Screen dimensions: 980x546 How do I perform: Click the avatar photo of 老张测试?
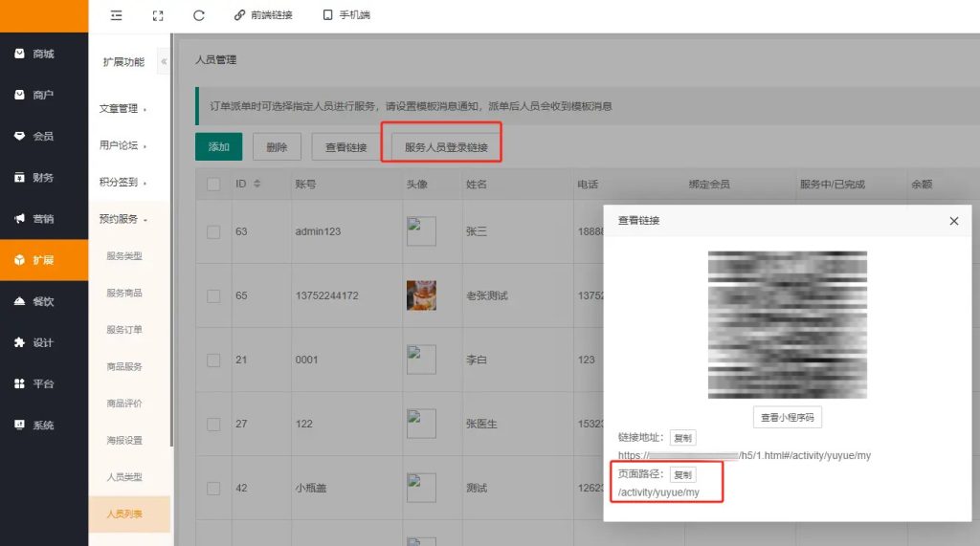point(421,295)
